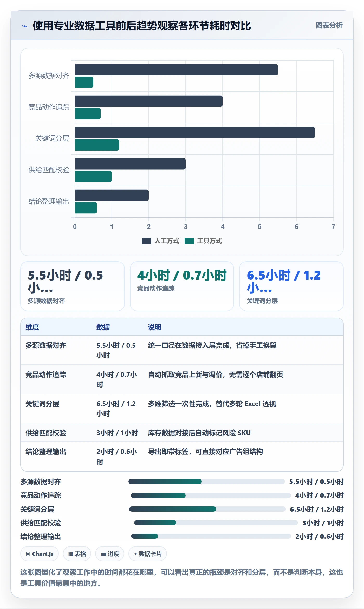Click the 竞品动作追踪 progress bar
This screenshot has height=609, width=364.
[211, 495]
